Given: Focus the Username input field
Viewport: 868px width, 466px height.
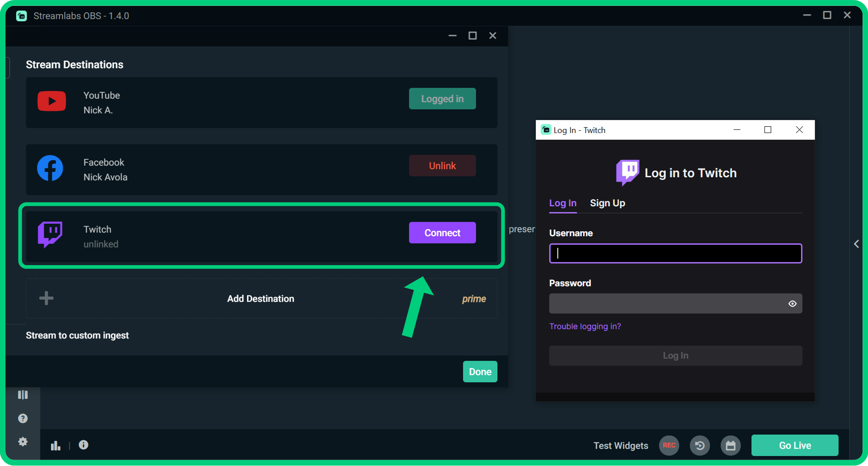Looking at the screenshot, I should 676,253.
